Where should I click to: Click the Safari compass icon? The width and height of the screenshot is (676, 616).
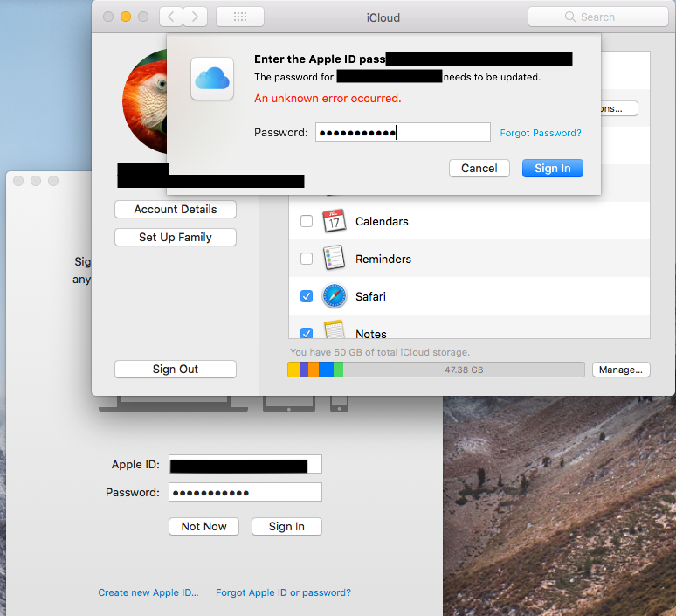tap(335, 296)
